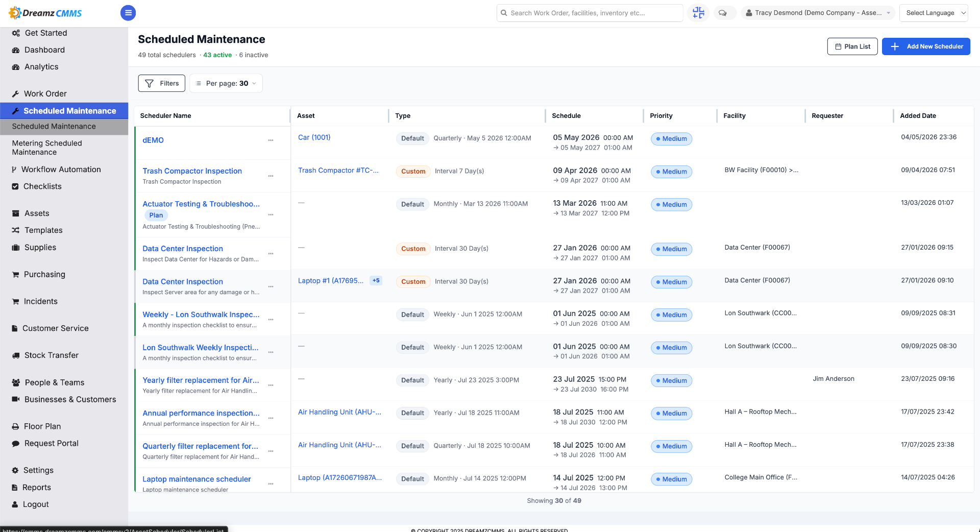Toggle the sidebar hamburger menu button
The height and width of the screenshot is (532, 980).
[x=128, y=13]
